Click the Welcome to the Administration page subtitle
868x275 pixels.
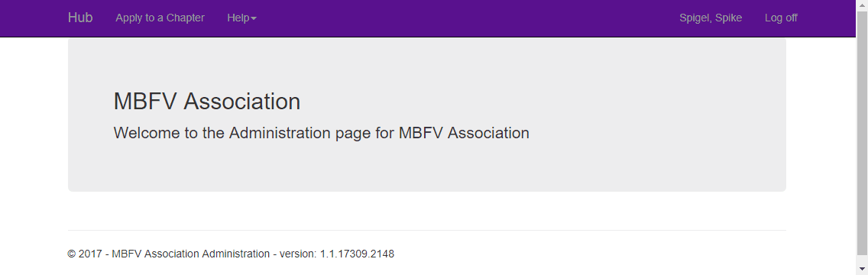click(x=321, y=134)
